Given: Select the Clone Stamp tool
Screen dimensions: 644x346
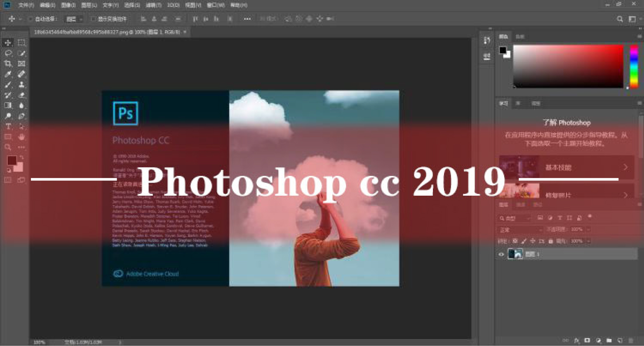Looking at the screenshot, I should click(21, 85).
